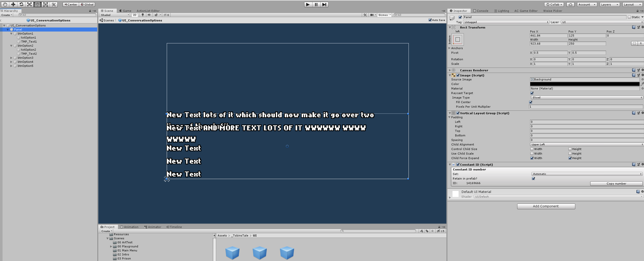Open the Image Type dropdown set to Sliced
Image resolution: width=644 pixels, height=261 pixels.
tap(586, 97)
